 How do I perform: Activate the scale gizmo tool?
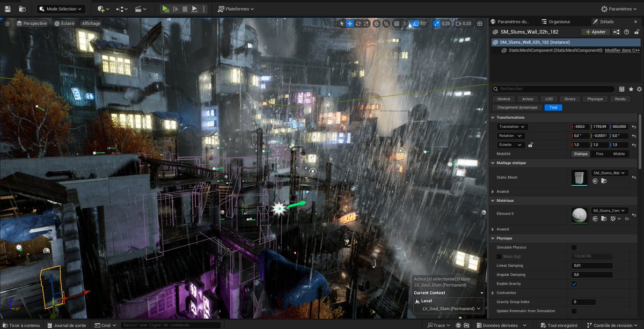point(366,24)
